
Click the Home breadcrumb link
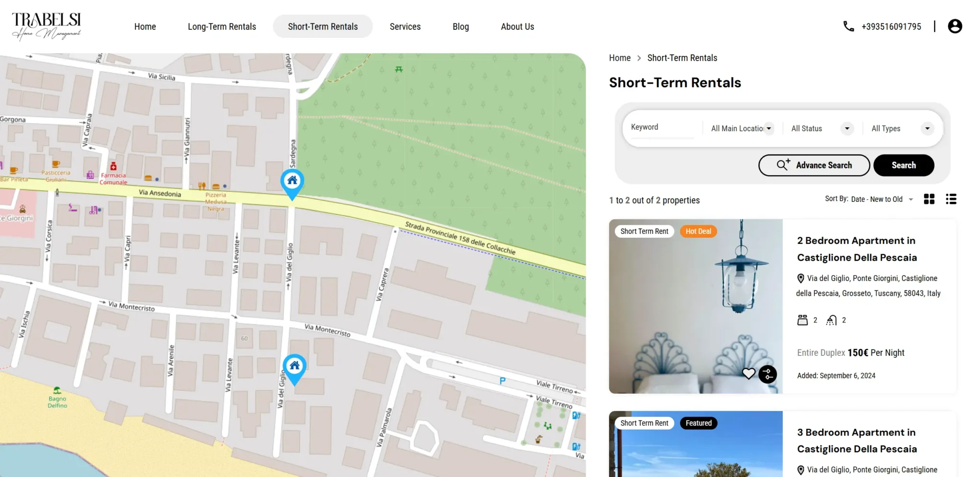(620, 58)
